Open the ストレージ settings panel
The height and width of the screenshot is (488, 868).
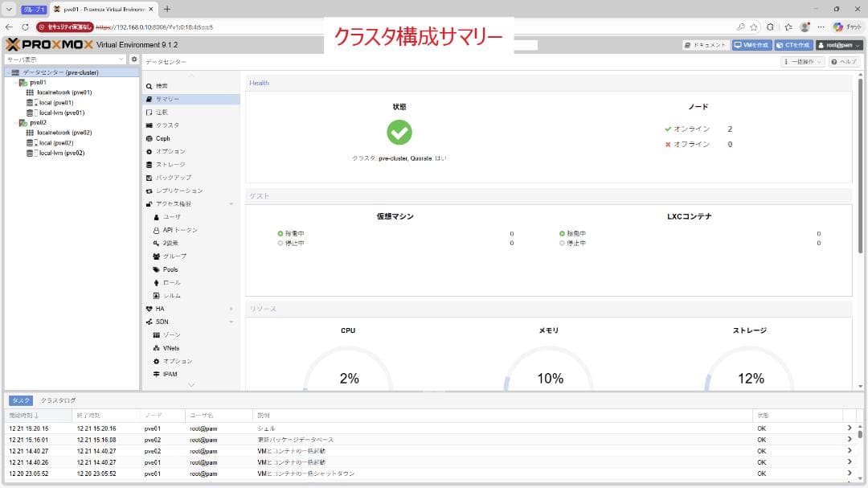(168, 164)
